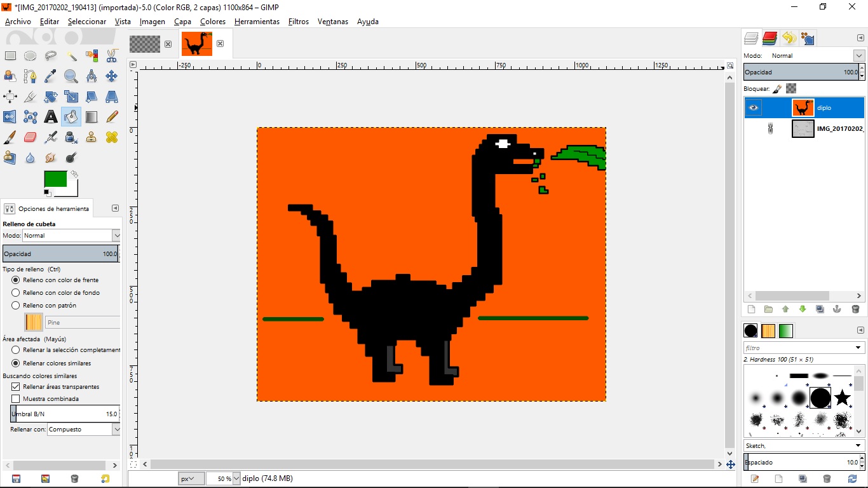Viewport: 868px width, 488px height.
Task: Choose the Color Picker eyedropper tool
Action: click(x=51, y=76)
